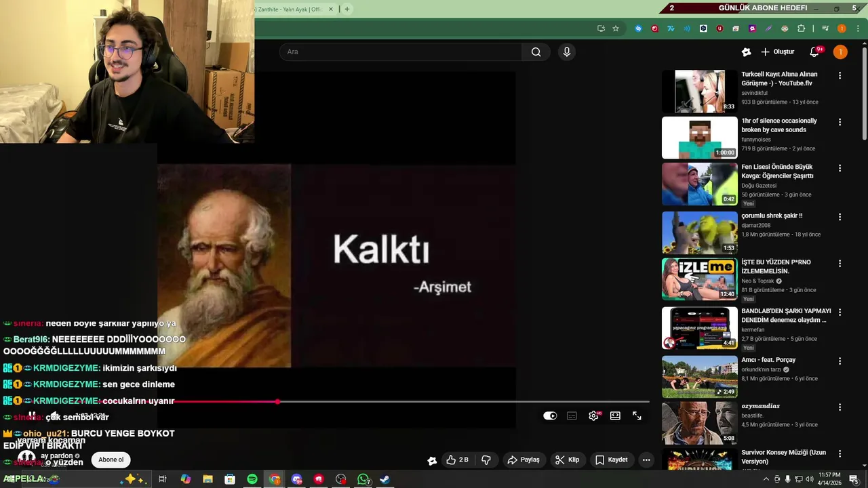Open options for BANDLAB'DEN ŞARKI video
The width and height of the screenshot is (868, 488).
click(840, 312)
